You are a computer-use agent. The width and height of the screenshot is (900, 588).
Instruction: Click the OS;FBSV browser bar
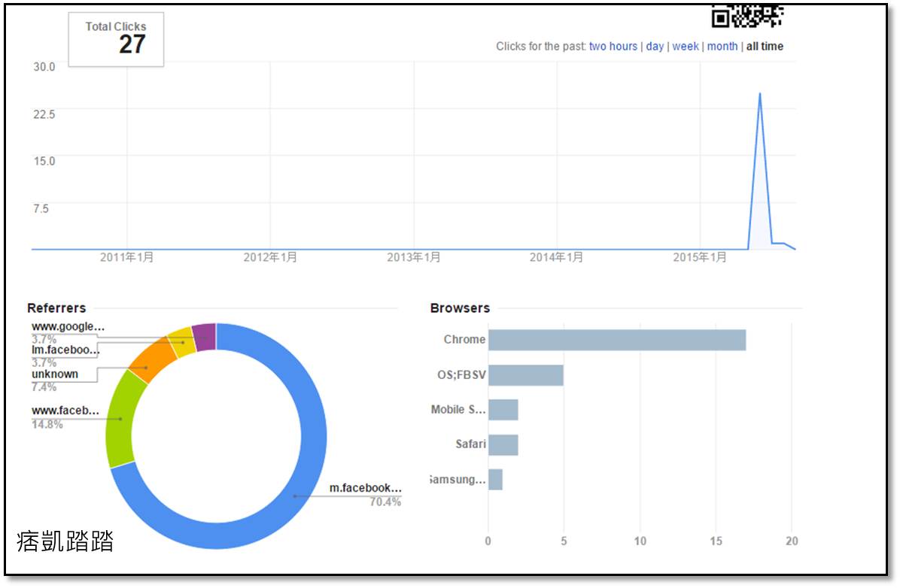[x=526, y=375]
